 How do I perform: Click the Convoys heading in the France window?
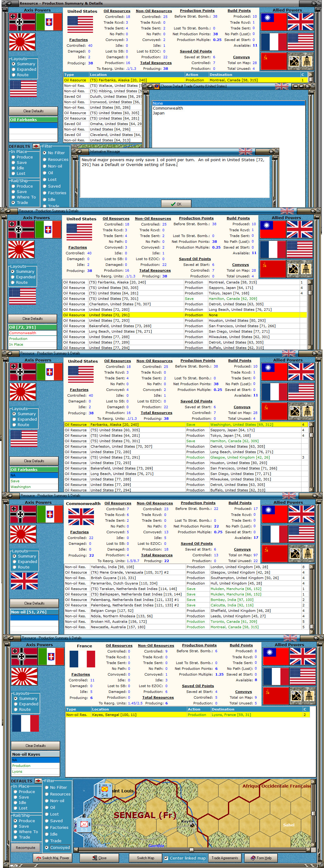[243, 691]
